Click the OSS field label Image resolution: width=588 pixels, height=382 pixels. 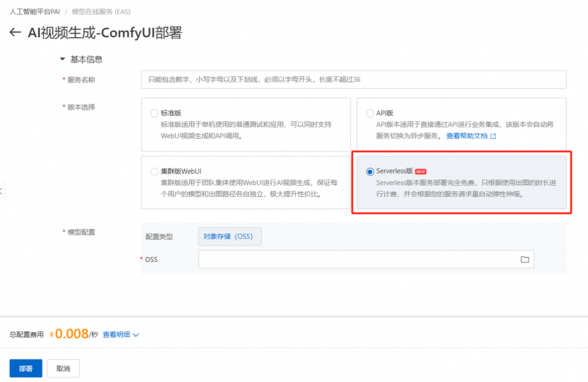151,259
